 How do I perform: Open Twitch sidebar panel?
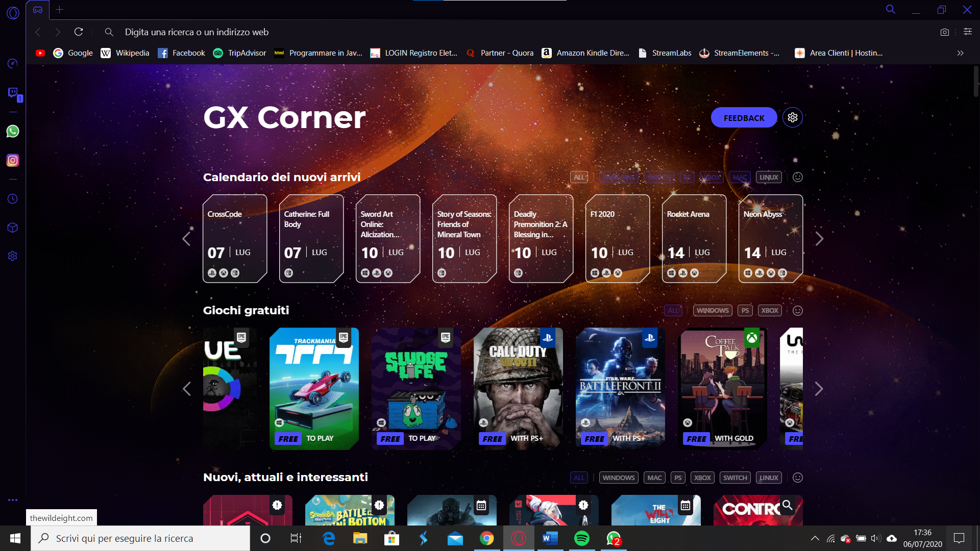(13, 92)
